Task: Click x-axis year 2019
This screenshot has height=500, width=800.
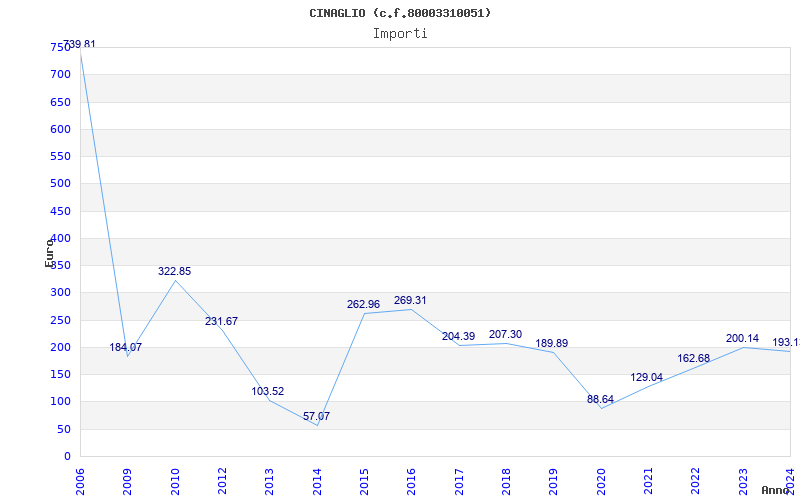Action: pos(554,481)
